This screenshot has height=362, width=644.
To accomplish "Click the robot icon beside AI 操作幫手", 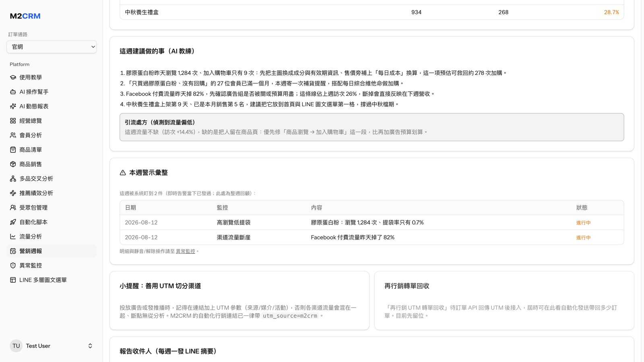I will [13, 92].
